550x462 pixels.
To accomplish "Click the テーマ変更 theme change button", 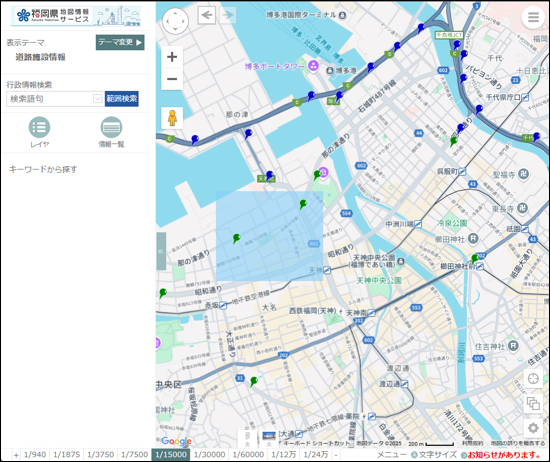I will click(x=120, y=42).
